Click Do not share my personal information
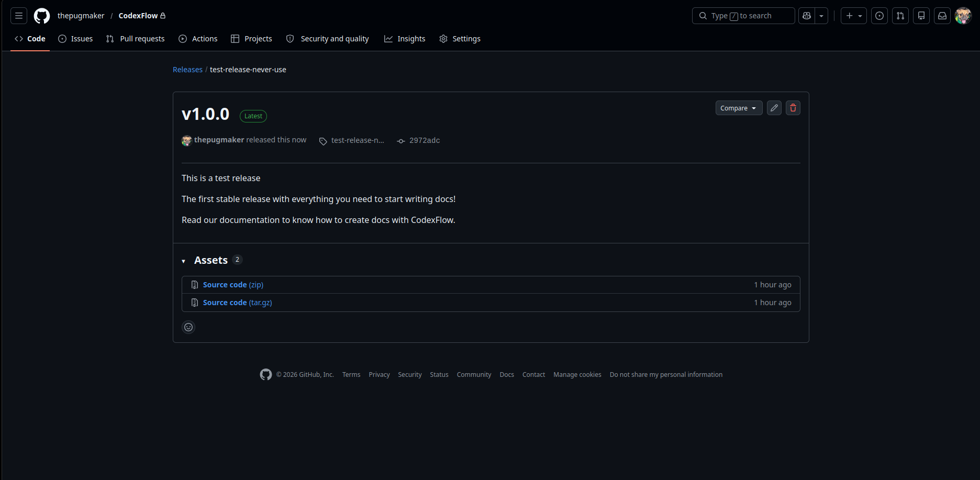This screenshot has height=480, width=980. 666,375
